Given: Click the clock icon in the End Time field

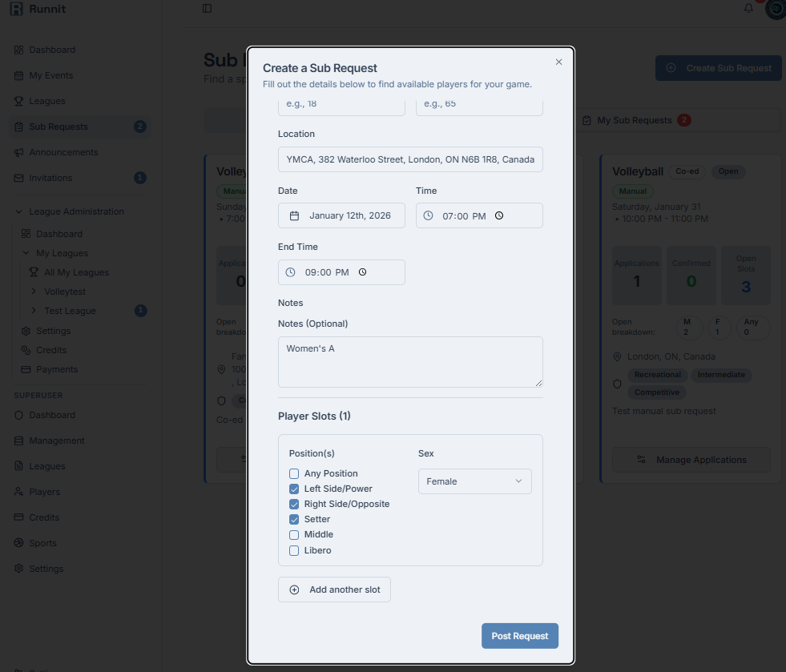Looking at the screenshot, I should pyautogui.click(x=290, y=272).
